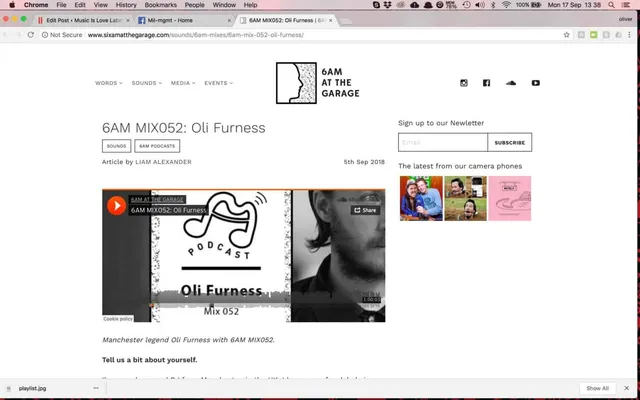The width and height of the screenshot is (640, 400).
Task: Open the Instagram social icon
Action: tap(464, 83)
